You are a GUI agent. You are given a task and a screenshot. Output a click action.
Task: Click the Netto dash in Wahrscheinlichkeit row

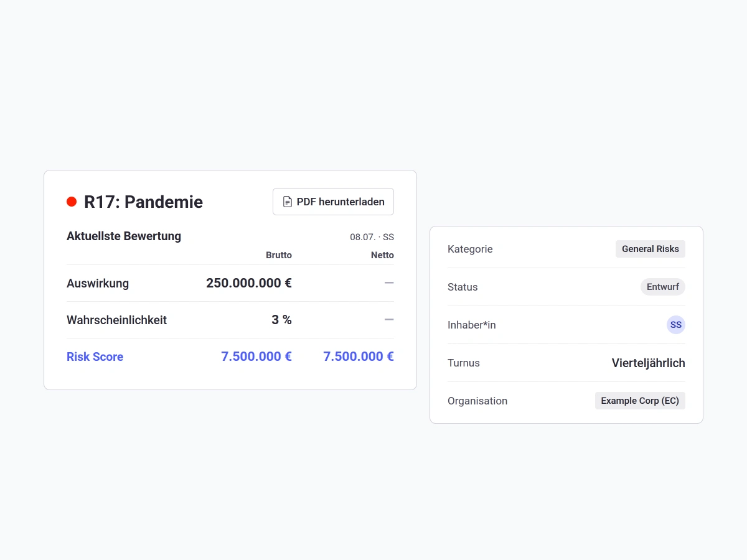pos(389,320)
